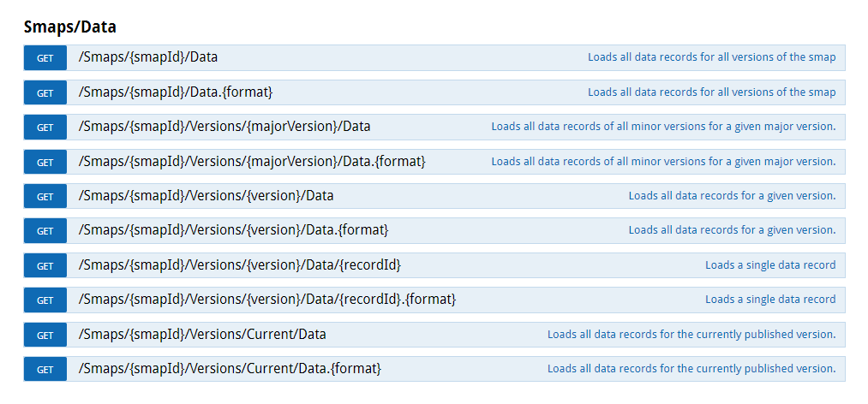Open /Smaps/{smapId}/Versions/Current/Data path link
The height and width of the screenshot is (404, 868).
202,334
